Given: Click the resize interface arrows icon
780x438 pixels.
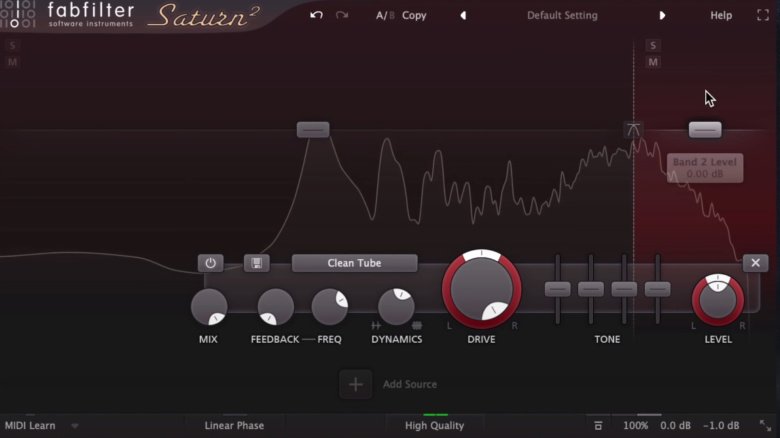Looking at the screenshot, I should [765, 426].
